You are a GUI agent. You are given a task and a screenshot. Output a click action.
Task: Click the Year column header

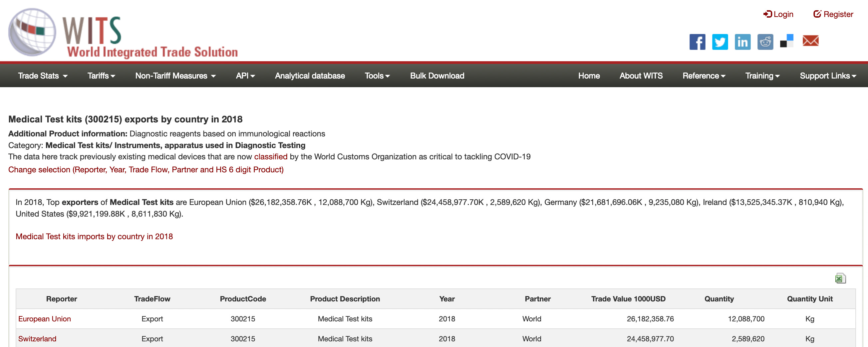point(447,299)
